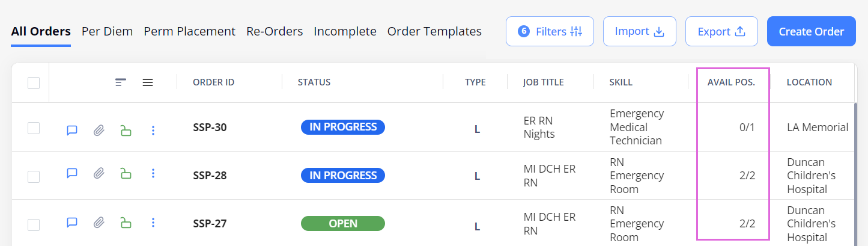The image size is (868, 246).
Task: Click the sort icon in the table header
Action: pyautogui.click(x=121, y=82)
